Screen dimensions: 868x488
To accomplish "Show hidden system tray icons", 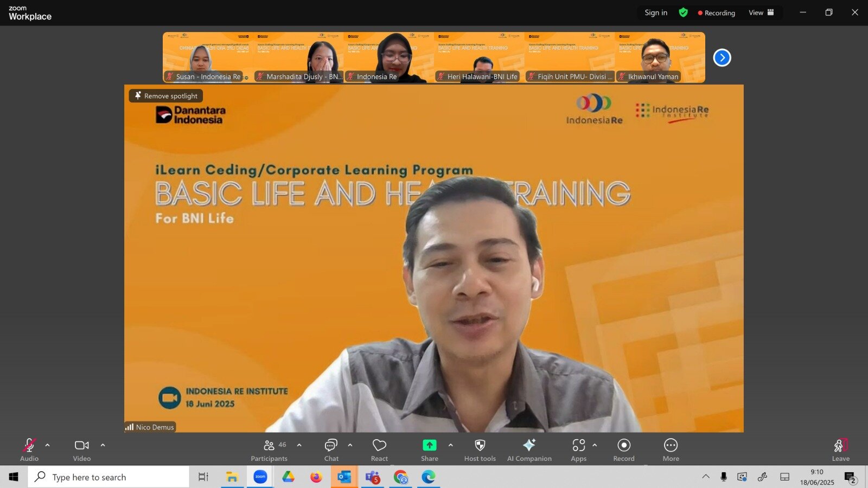I will click(706, 477).
